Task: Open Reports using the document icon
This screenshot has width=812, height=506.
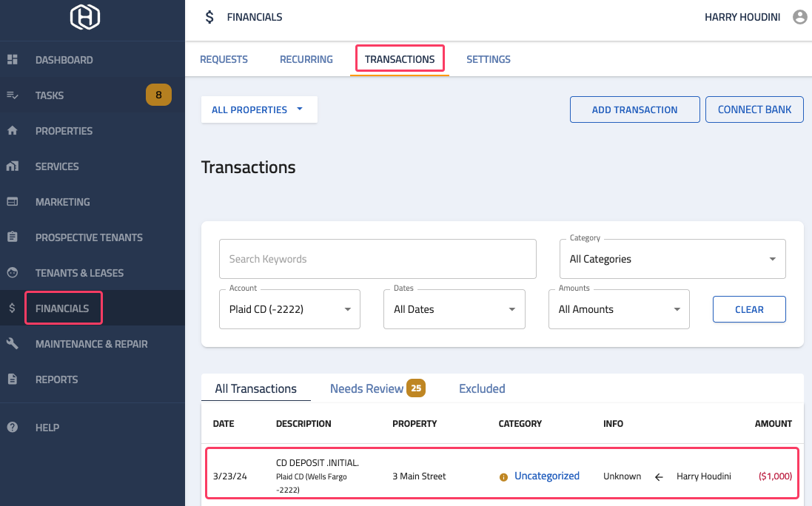Action: pos(12,379)
